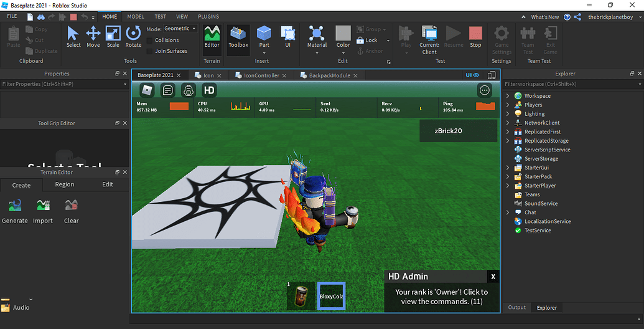Click the Filter workspace search field
644x329 pixels.
(572, 84)
